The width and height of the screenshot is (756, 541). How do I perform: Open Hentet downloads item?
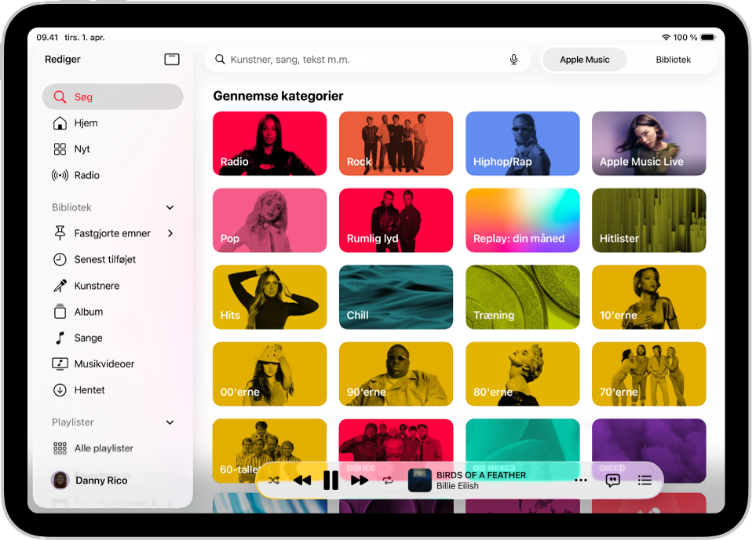click(112, 389)
